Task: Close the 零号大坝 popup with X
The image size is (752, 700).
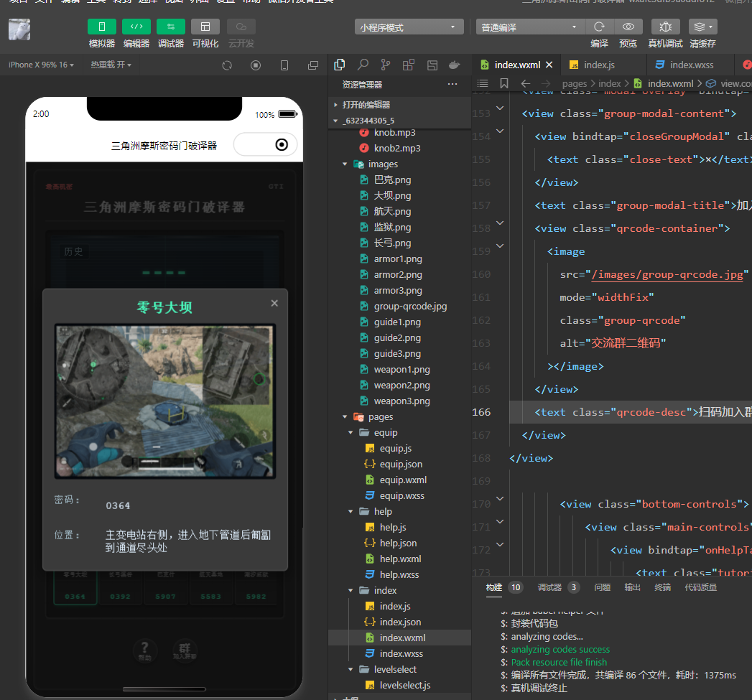Action: [x=274, y=303]
